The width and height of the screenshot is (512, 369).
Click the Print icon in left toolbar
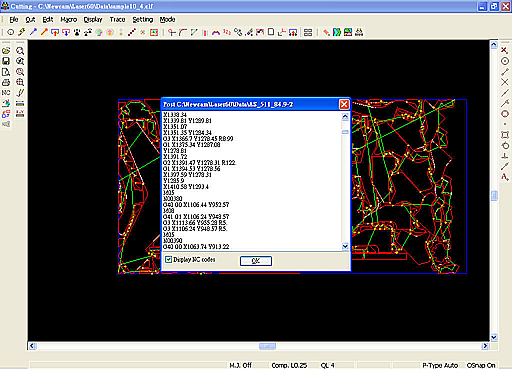(6, 82)
